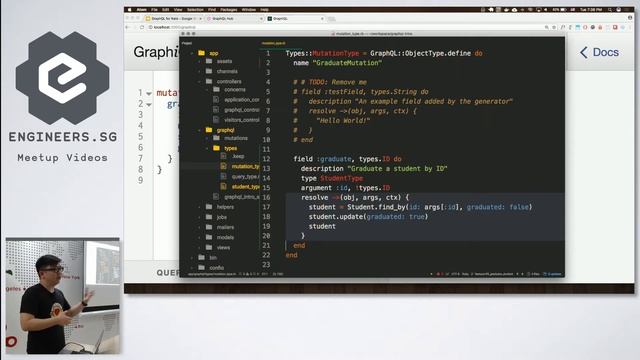Open Atom menu in macOS menu bar
The height and width of the screenshot is (360, 640).
142,9
